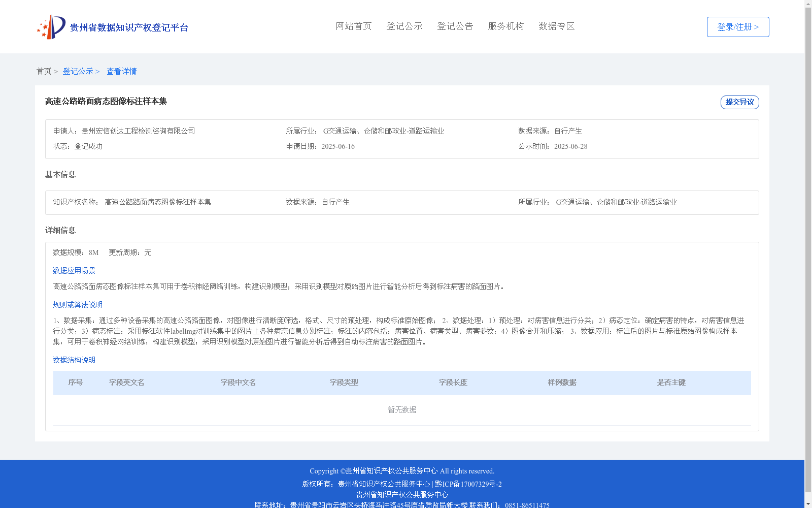
Task: Open 服务机构 navigation item
Action: (506, 26)
